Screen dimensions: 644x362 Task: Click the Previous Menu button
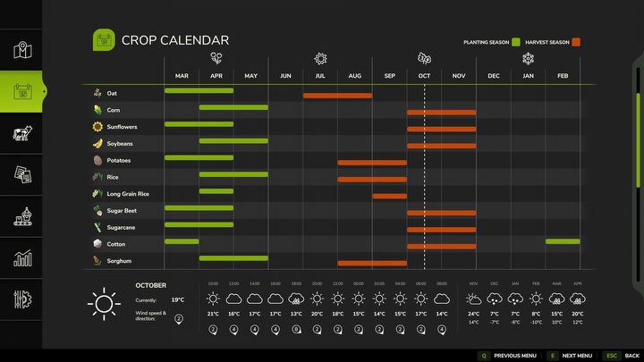click(x=515, y=356)
